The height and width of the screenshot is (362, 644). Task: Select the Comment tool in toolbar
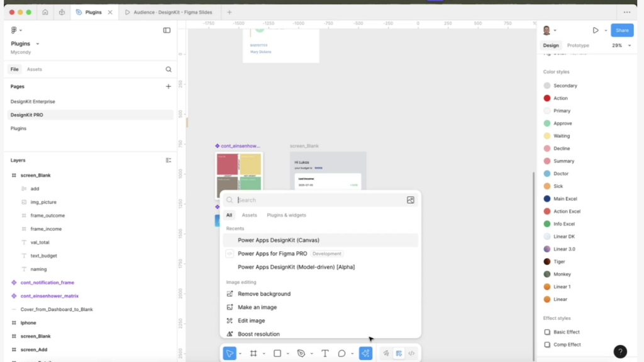tap(341, 353)
